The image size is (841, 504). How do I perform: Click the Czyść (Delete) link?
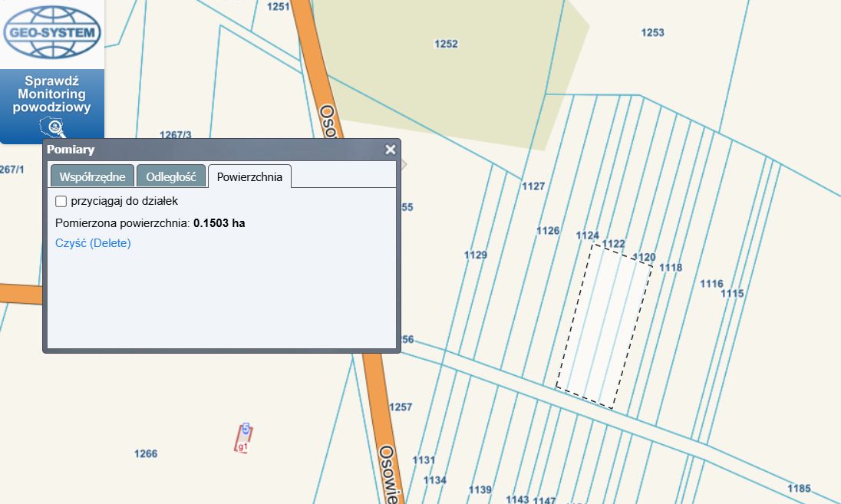(x=94, y=243)
